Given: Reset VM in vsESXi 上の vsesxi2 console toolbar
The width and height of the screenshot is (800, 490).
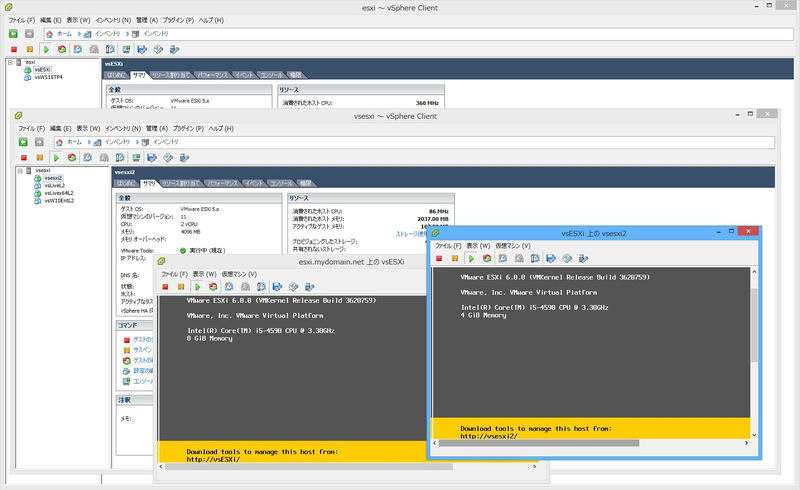Looking at the screenshot, I should point(487,259).
